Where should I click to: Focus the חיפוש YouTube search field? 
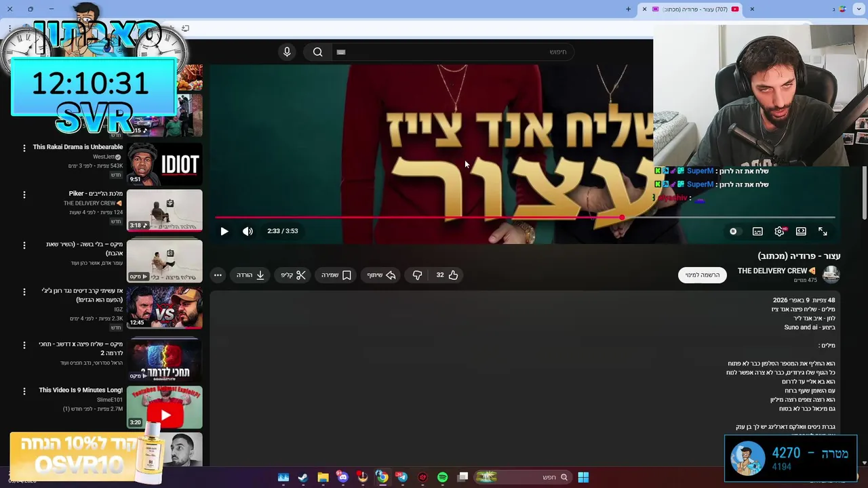453,52
